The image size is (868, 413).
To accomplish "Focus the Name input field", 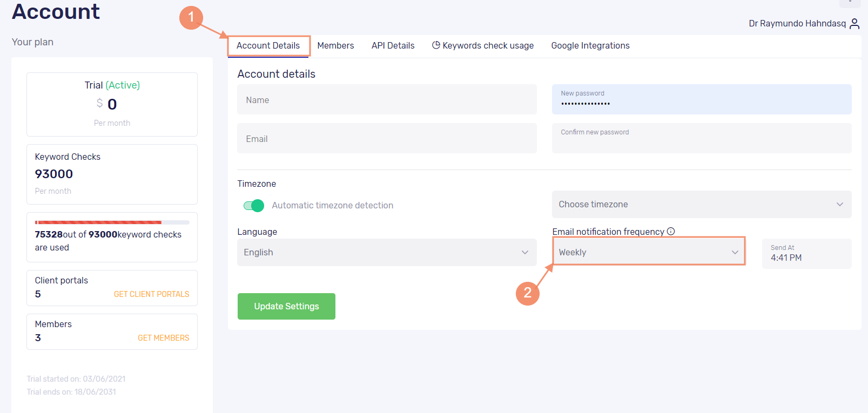I will (x=387, y=100).
